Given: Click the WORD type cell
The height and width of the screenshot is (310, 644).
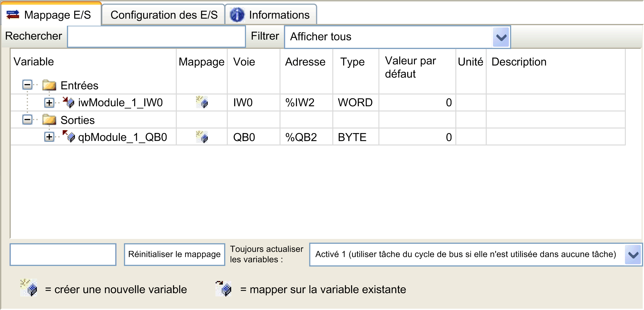Looking at the screenshot, I should (356, 102).
